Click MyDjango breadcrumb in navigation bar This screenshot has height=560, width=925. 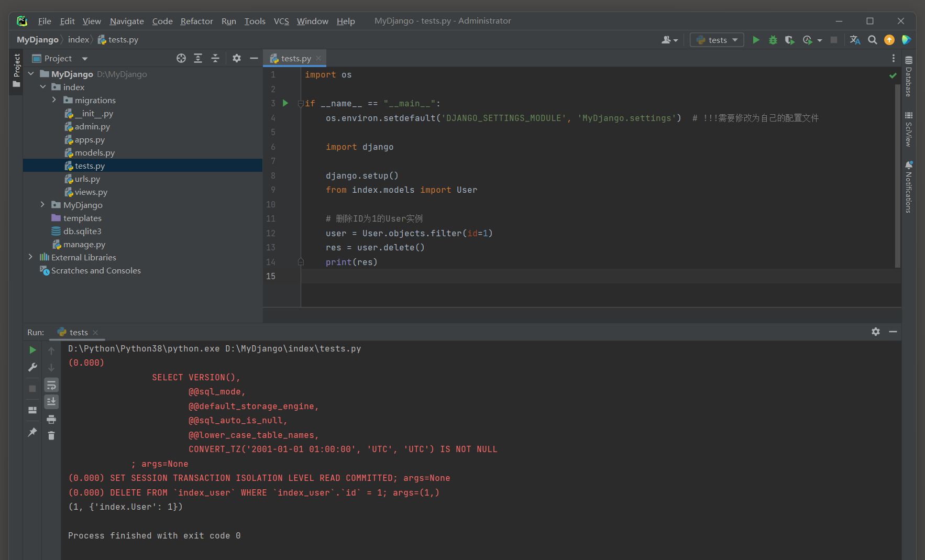[38, 39]
